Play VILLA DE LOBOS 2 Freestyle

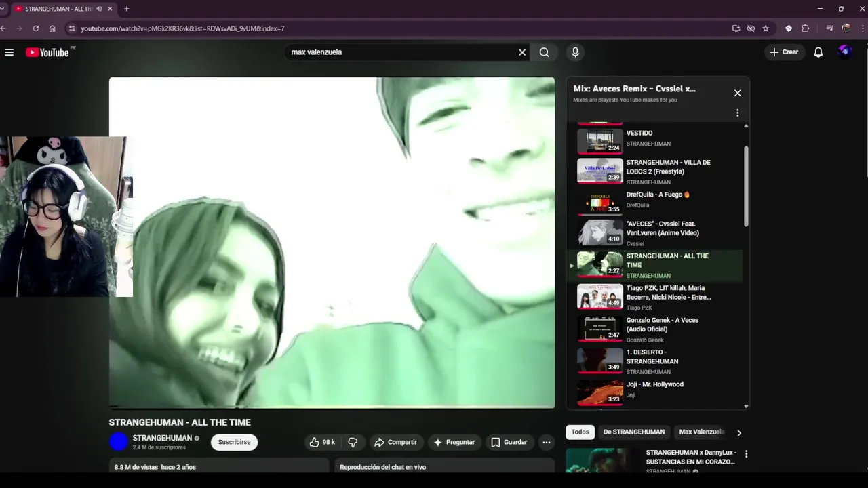pyautogui.click(x=654, y=171)
